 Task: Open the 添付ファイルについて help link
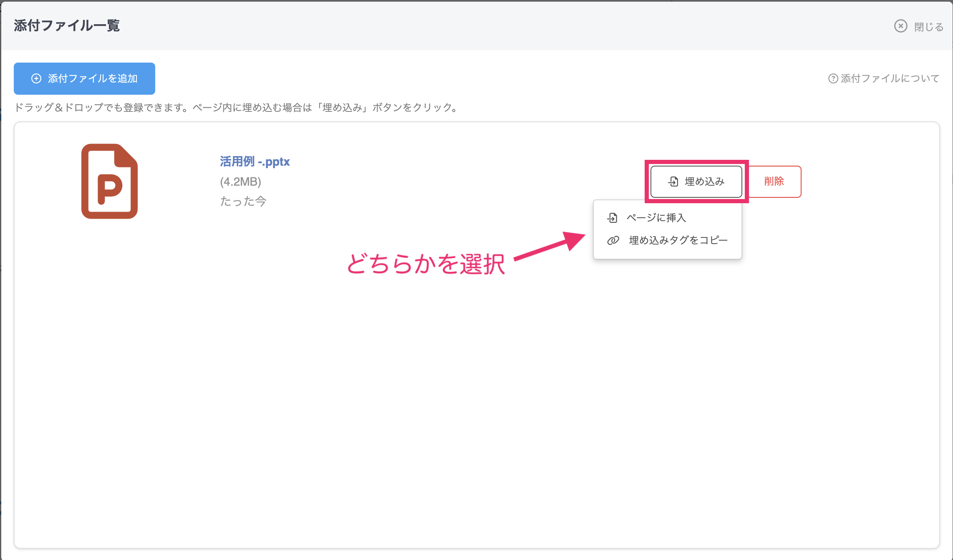tap(890, 78)
